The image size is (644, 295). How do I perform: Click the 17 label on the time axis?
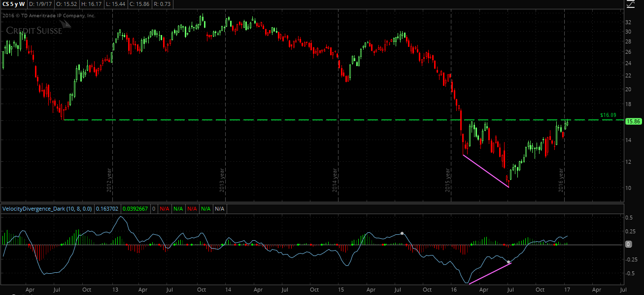[567, 290]
